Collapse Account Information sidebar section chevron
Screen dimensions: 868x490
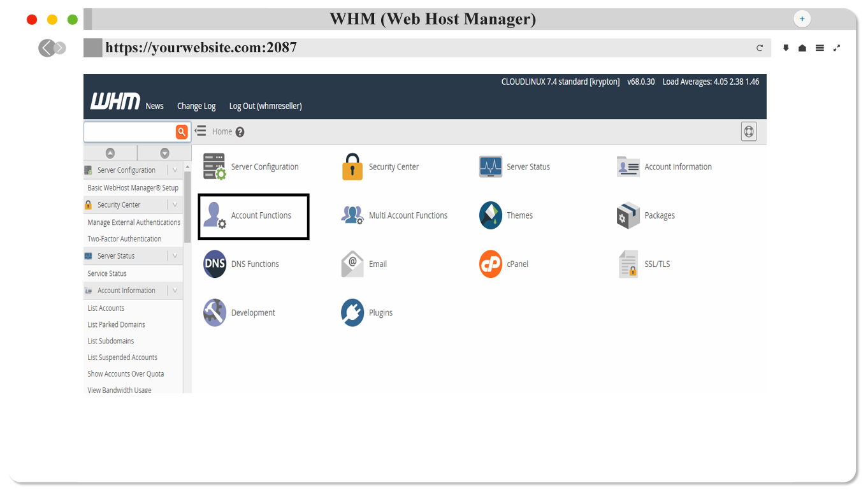point(175,290)
